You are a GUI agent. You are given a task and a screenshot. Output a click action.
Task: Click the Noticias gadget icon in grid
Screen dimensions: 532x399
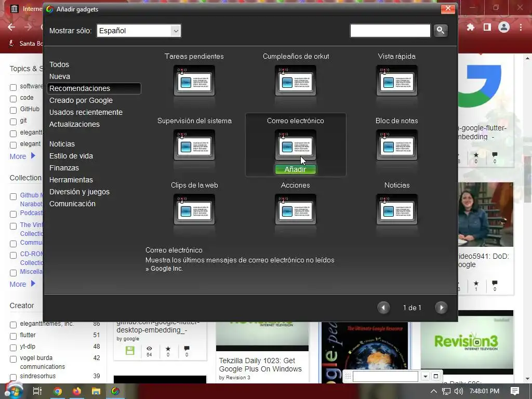(396, 209)
